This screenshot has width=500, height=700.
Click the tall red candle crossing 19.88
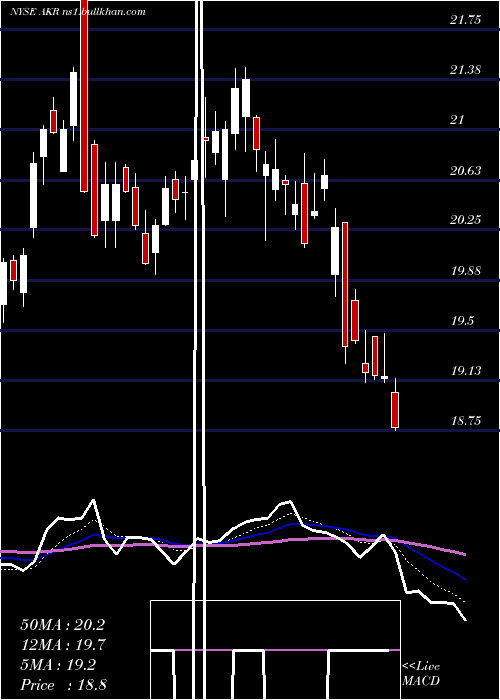(x=345, y=284)
